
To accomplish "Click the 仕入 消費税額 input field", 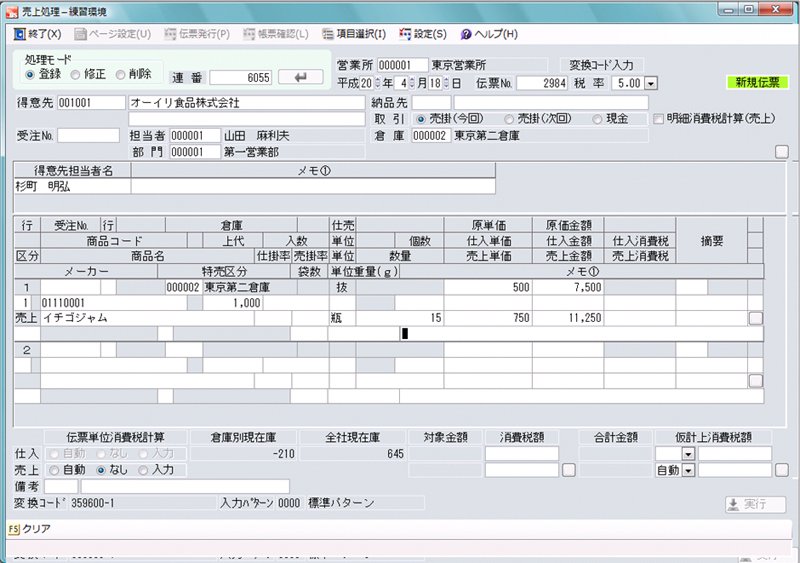I will [x=522, y=454].
